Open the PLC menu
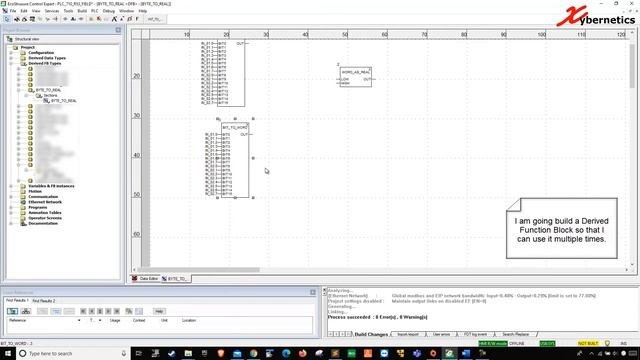Viewport: 640px width, 360px height. tap(95, 11)
